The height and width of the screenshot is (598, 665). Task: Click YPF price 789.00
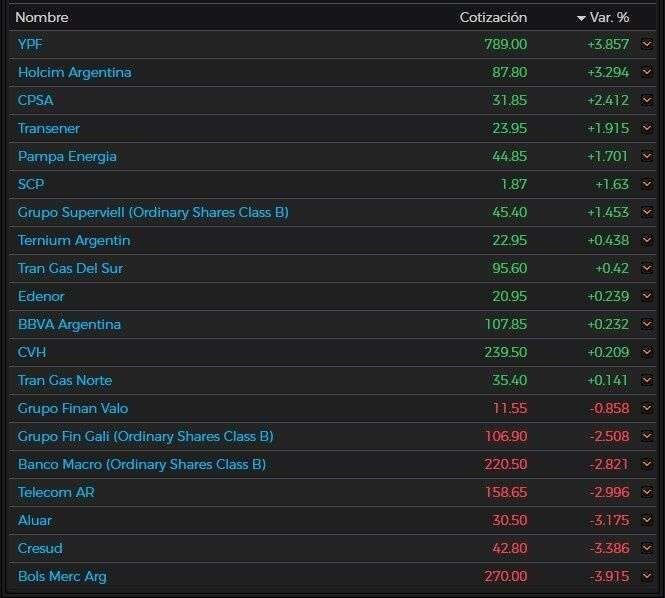click(x=506, y=44)
